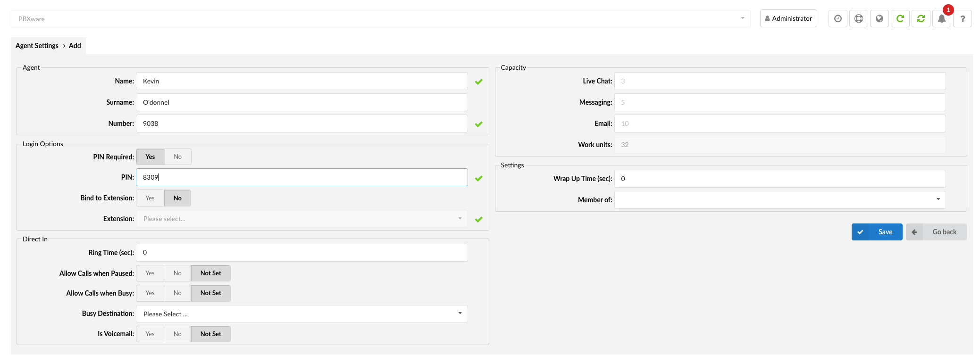Click the Add breadcrumb item
Image resolution: width=980 pixels, height=363 pixels.
click(x=75, y=46)
